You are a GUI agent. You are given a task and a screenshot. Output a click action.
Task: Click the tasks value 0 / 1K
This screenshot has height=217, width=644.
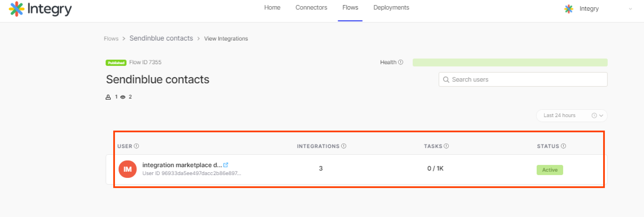click(435, 168)
